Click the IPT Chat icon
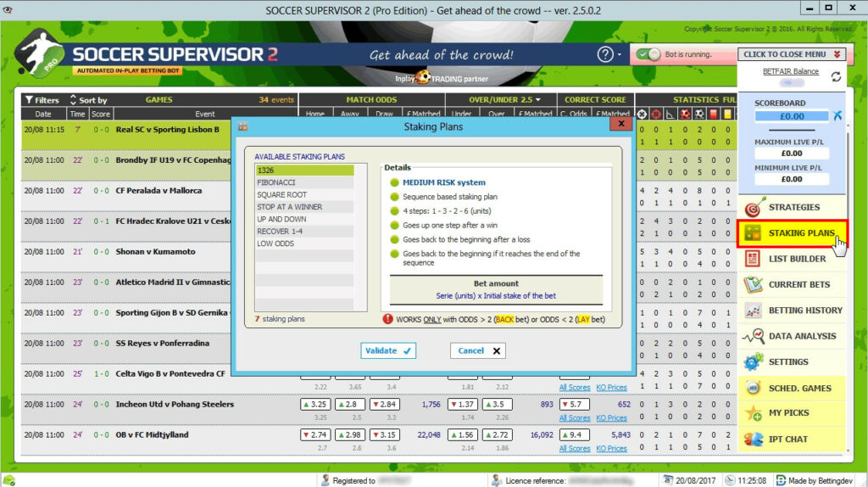868x487 pixels. (x=754, y=439)
